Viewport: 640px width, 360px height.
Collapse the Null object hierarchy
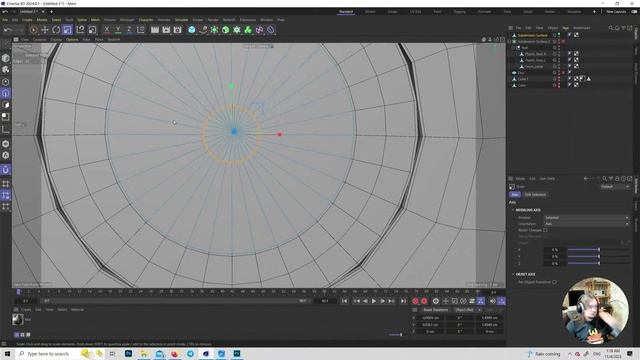[513, 48]
